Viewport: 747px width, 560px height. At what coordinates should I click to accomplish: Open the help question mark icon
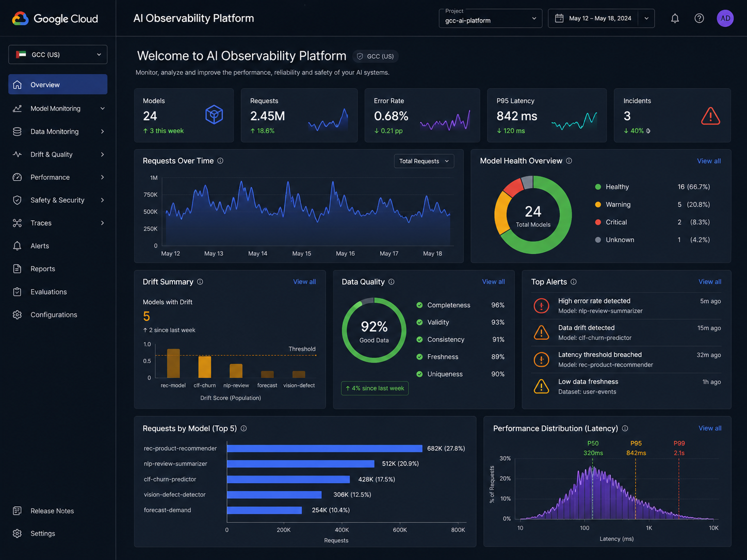[699, 19]
